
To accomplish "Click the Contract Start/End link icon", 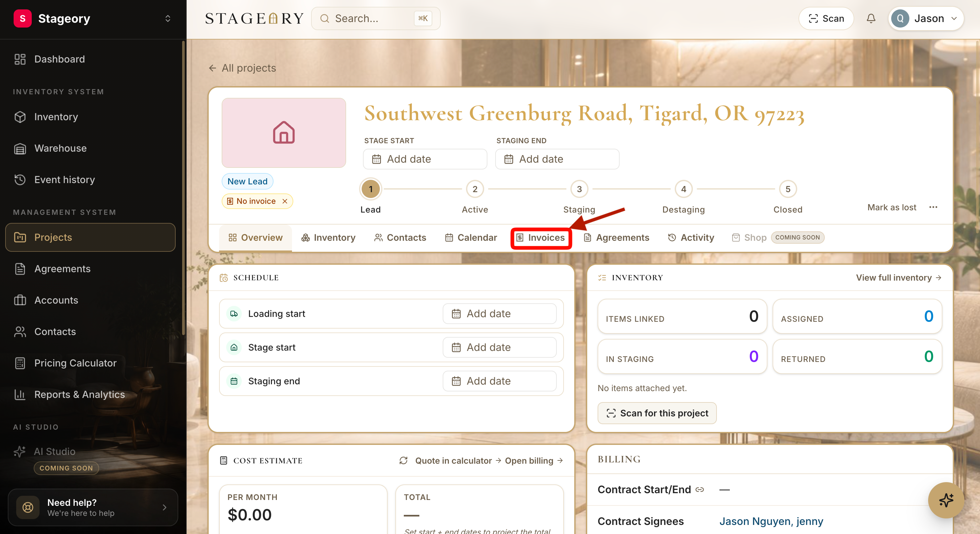I will pos(699,490).
